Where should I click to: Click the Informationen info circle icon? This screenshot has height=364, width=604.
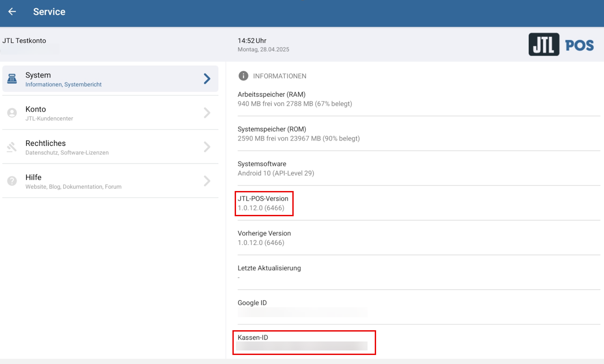243,76
